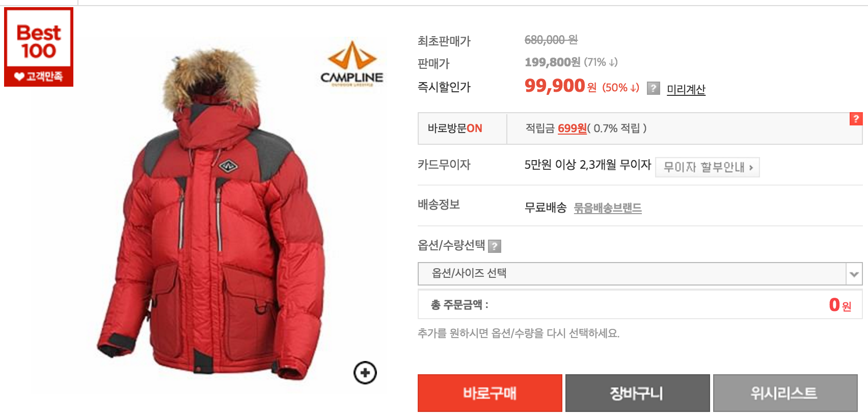Click the 무이자 할부안내 installment info button
The width and height of the screenshot is (868, 414).
pos(708,167)
